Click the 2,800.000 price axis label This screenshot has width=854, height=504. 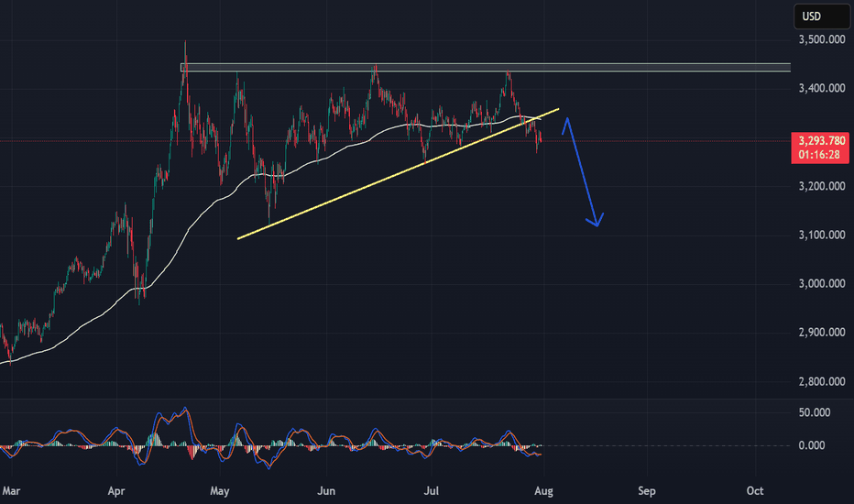(822, 382)
